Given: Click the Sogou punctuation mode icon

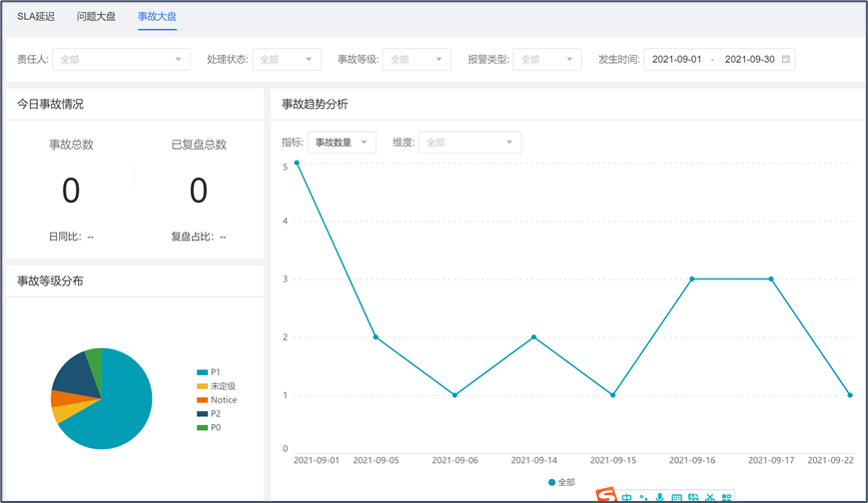Looking at the screenshot, I should pyautogui.click(x=643, y=497).
